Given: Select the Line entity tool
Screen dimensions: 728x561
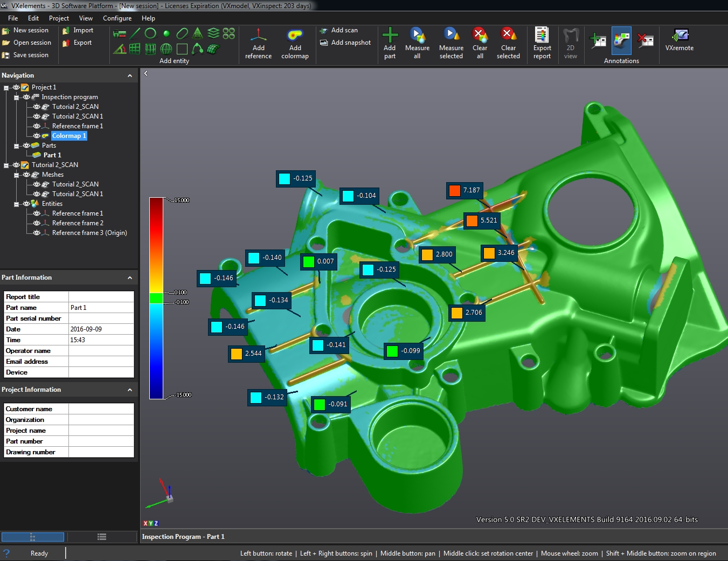Looking at the screenshot, I should [135, 33].
